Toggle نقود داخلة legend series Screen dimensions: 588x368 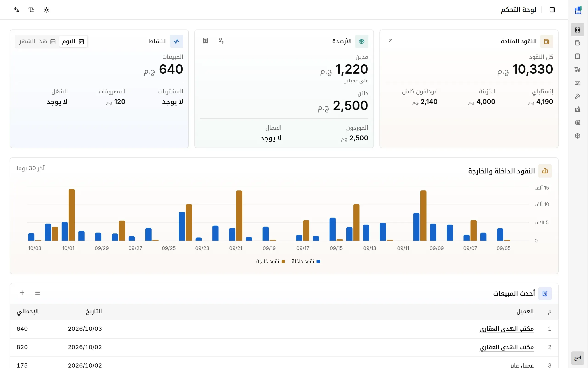point(306,262)
